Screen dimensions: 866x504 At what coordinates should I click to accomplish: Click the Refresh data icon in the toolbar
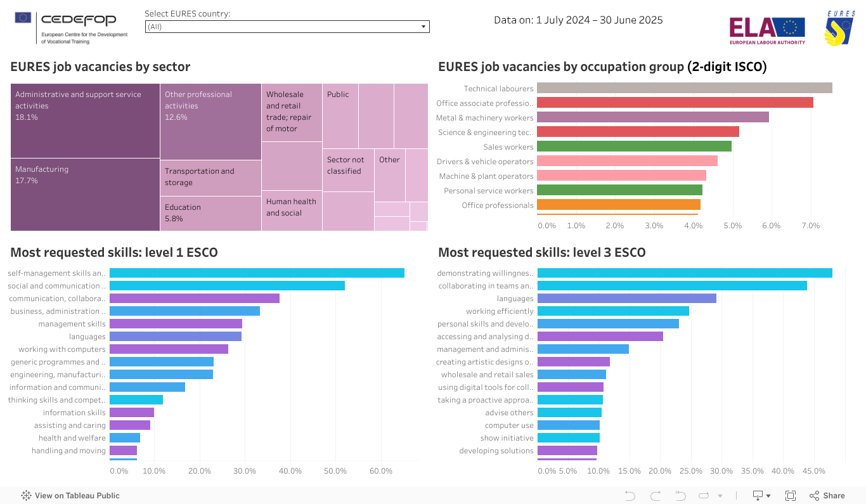704,495
